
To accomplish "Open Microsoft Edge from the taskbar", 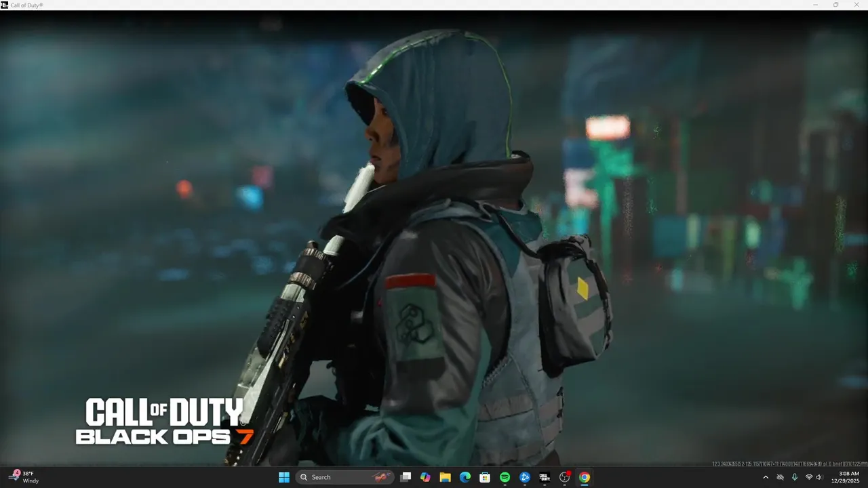I will tap(465, 477).
